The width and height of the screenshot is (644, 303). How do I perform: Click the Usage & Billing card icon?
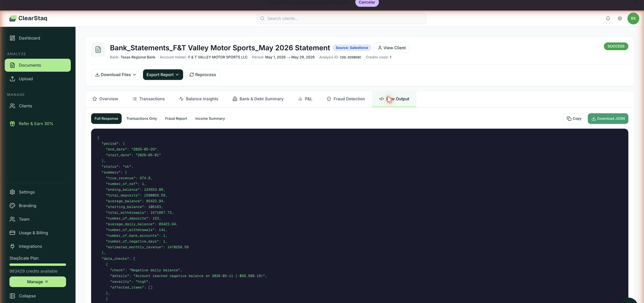pyautogui.click(x=12, y=233)
